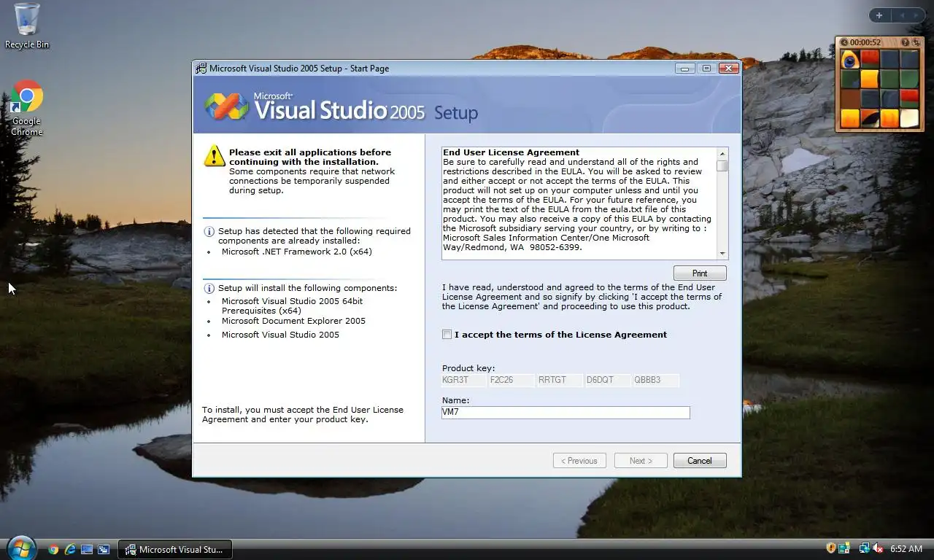Viewport: 934px width, 560px height.
Task: Click the muted volume speaker tray icon
Action: [x=878, y=548]
